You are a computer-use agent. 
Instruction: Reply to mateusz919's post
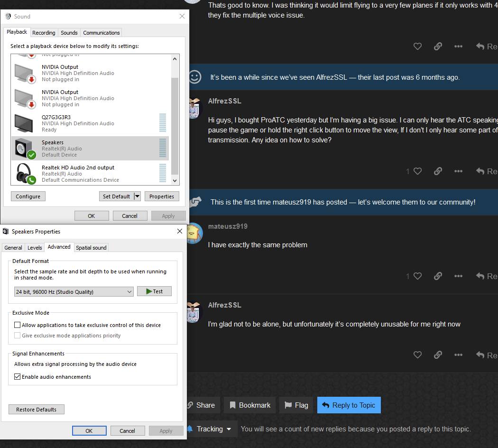coord(487,276)
